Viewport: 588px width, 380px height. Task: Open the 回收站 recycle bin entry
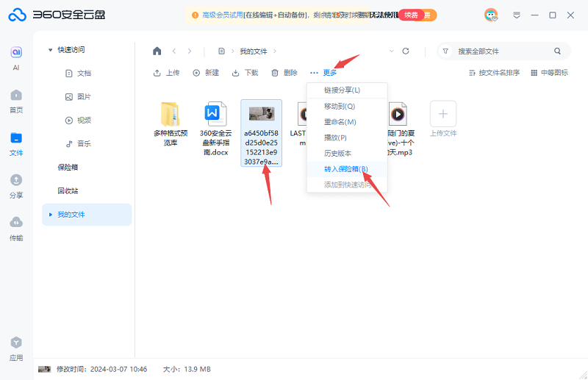click(68, 191)
